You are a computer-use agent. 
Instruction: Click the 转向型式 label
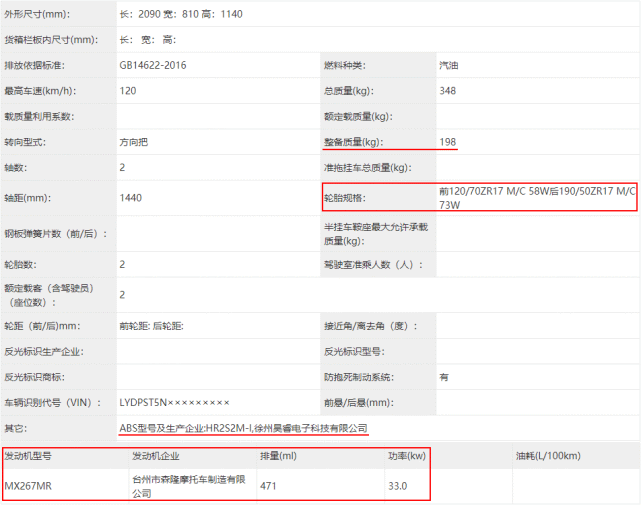pyautogui.click(x=25, y=142)
